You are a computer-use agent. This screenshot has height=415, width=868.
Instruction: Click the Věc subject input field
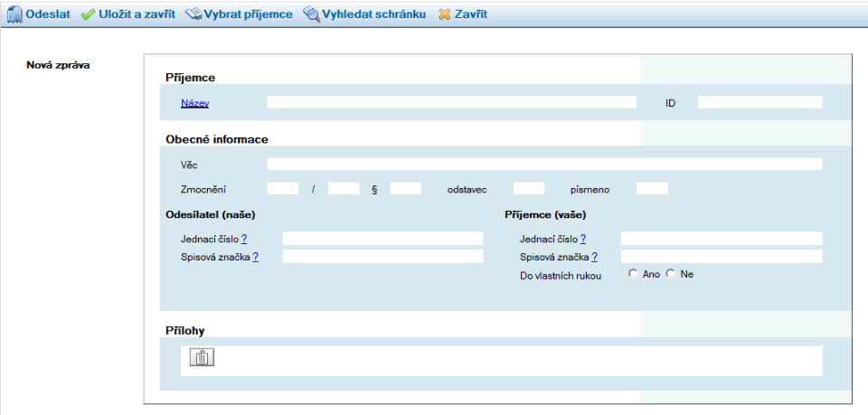click(x=544, y=164)
